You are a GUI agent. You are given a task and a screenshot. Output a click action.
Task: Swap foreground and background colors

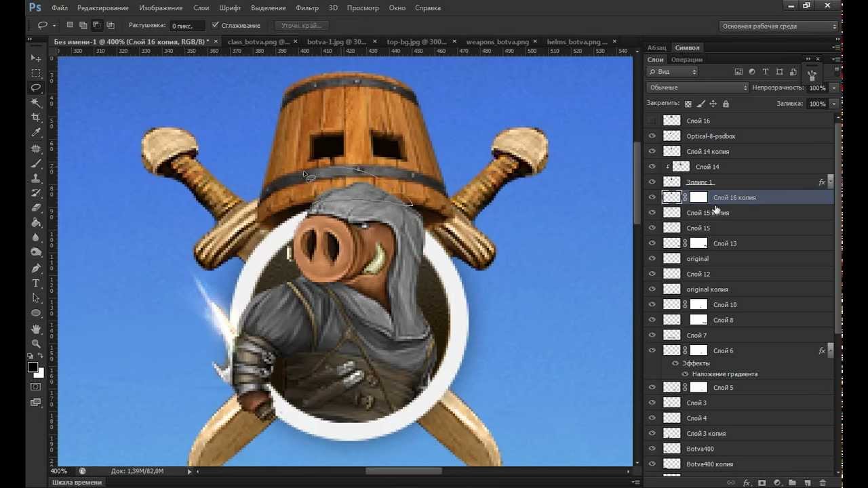[x=41, y=356]
